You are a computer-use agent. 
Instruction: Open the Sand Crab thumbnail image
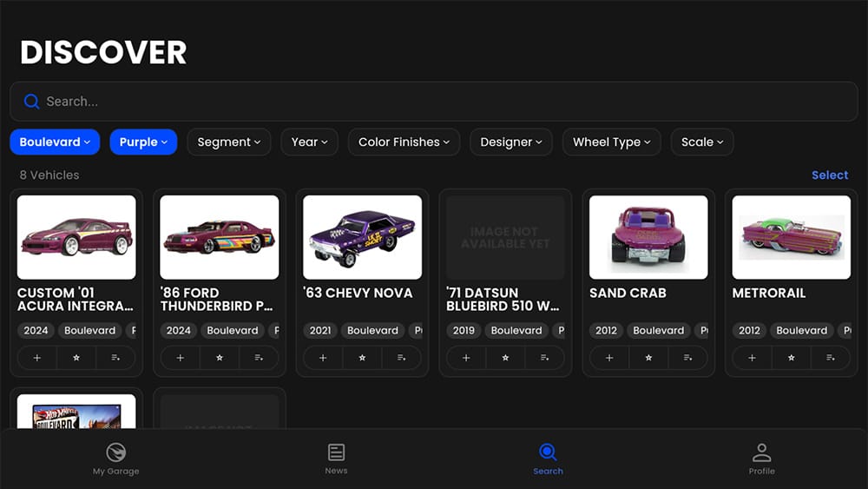pyautogui.click(x=648, y=237)
